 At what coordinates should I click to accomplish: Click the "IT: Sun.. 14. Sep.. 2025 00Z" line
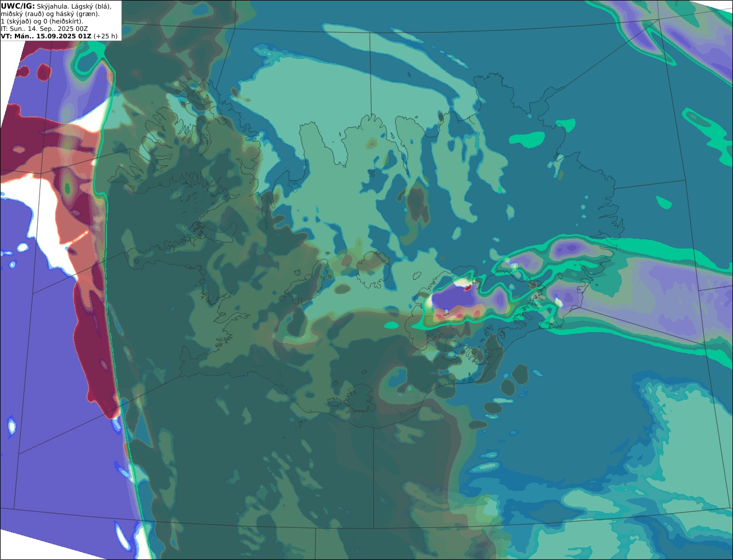[x=44, y=29]
